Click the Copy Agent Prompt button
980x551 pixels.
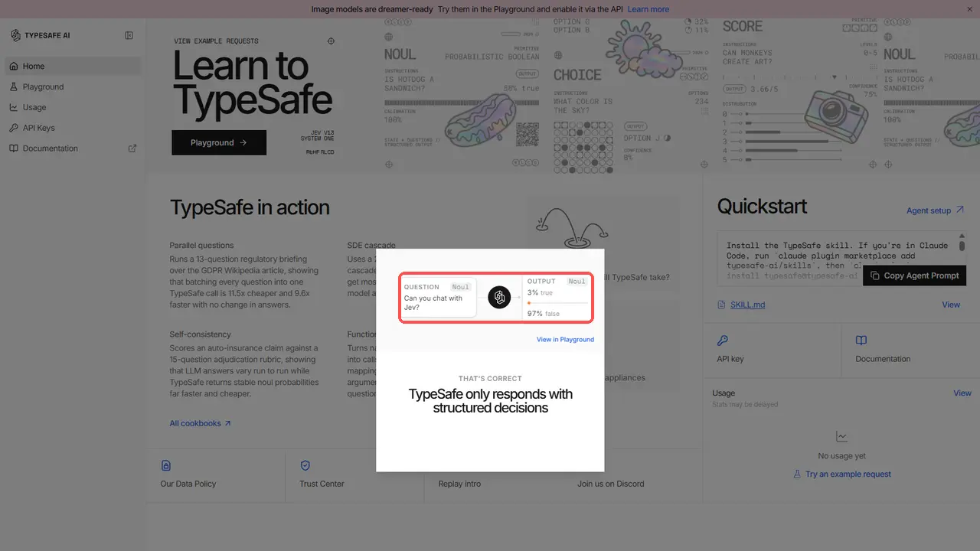click(915, 275)
